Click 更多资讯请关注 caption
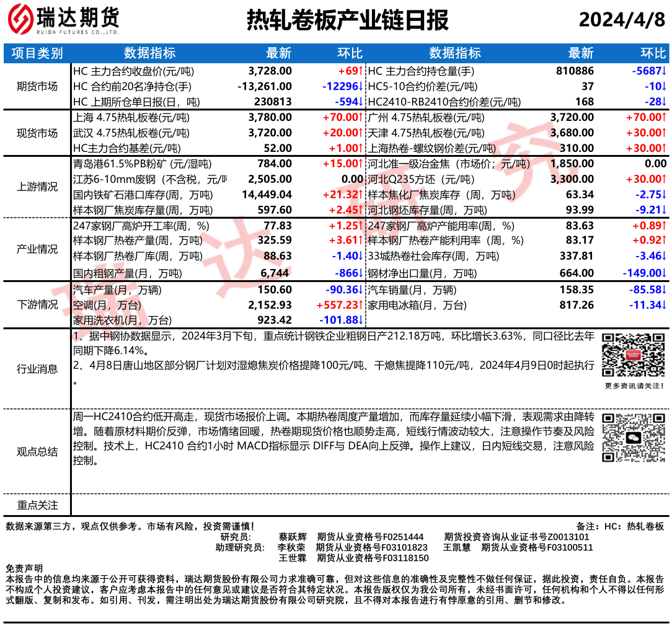Viewport: 672px width, 626px height. [634, 386]
